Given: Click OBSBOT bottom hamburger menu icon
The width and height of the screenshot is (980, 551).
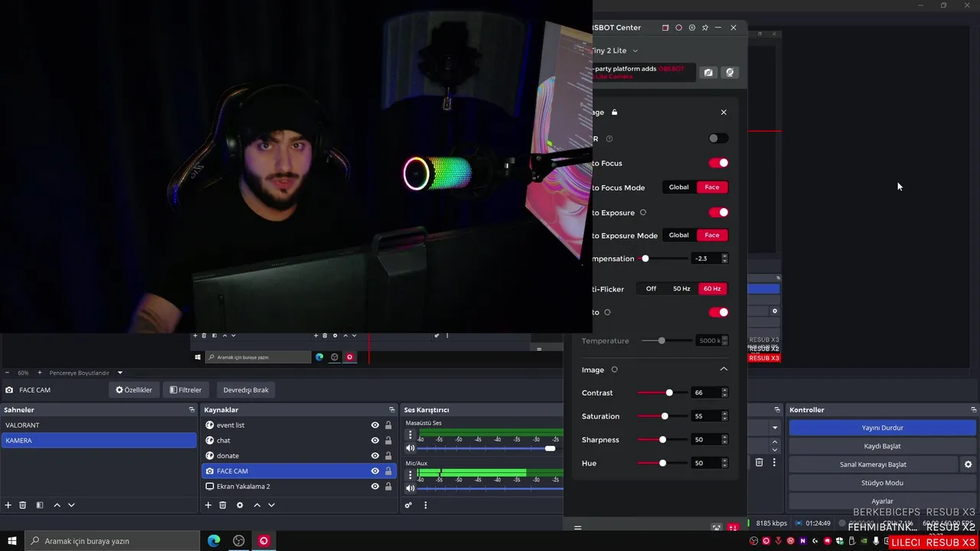Looking at the screenshot, I should click(x=577, y=527).
